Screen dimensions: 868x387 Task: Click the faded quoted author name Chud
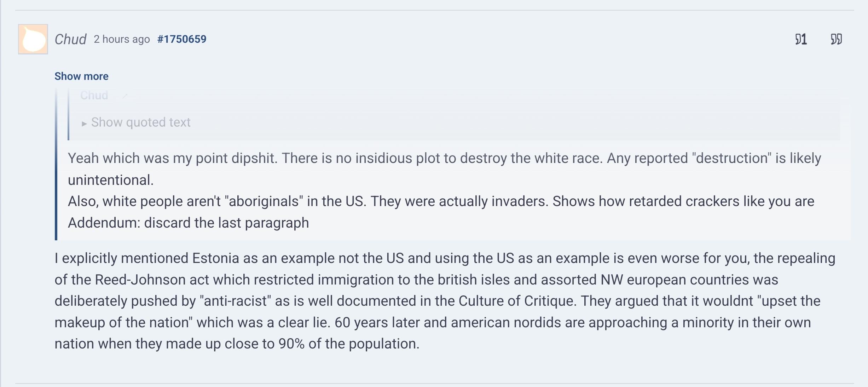pyautogui.click(x=94, y=95)
